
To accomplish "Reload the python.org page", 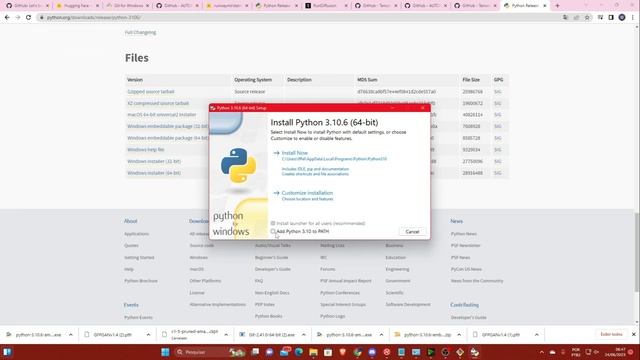I will 28,18.
